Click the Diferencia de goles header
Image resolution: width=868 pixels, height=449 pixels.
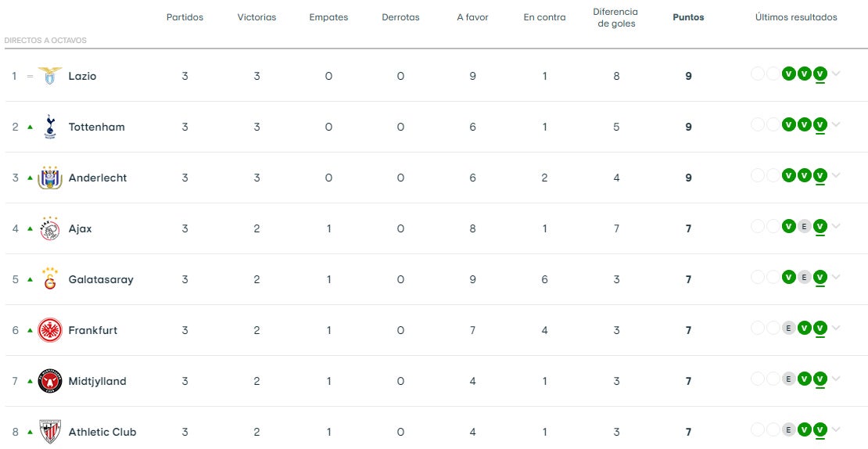615,17
